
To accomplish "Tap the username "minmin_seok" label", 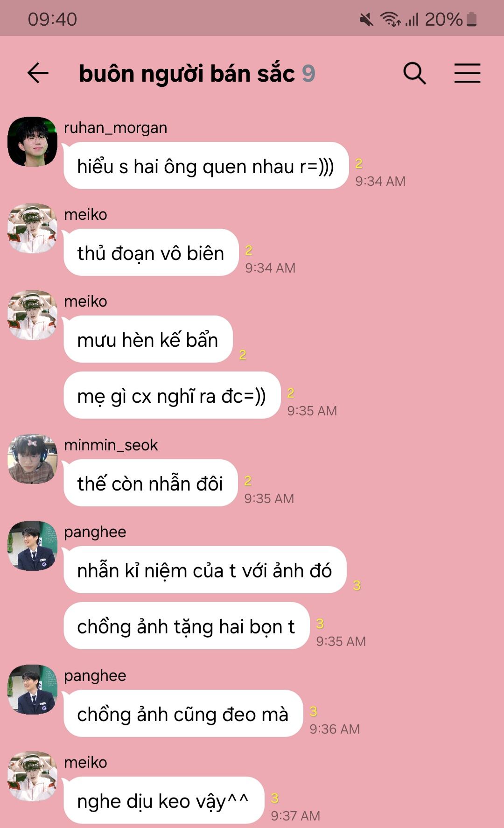I will 111,445.
